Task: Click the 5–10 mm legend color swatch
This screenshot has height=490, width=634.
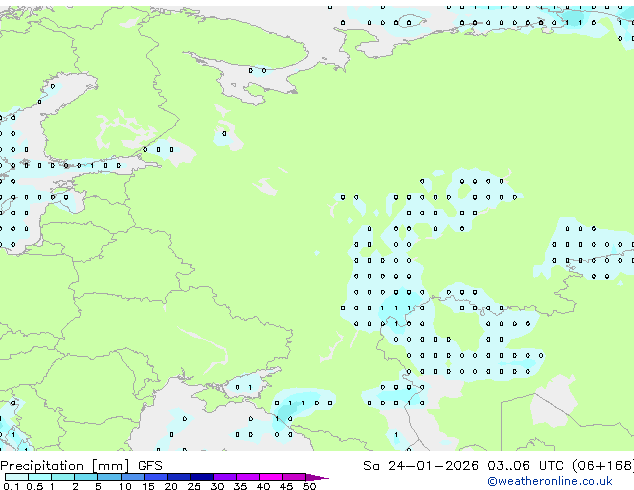Action: tap(109, 477)
